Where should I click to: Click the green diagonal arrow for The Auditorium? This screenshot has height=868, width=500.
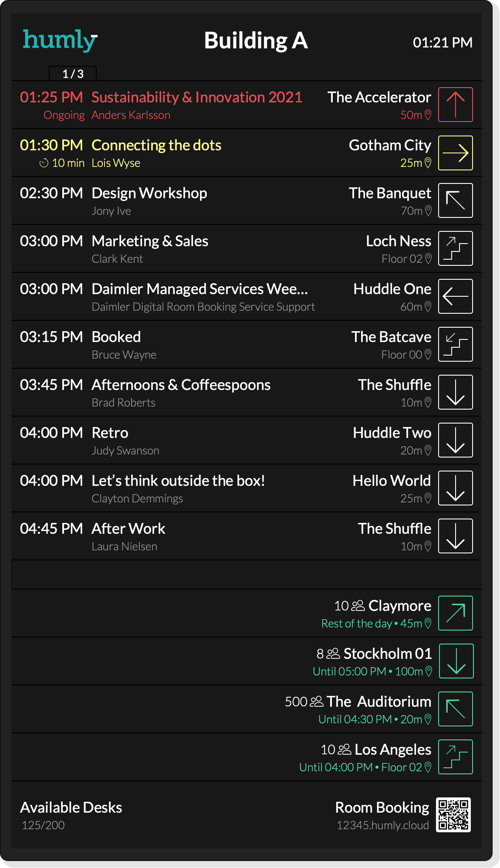pos(455,709)
